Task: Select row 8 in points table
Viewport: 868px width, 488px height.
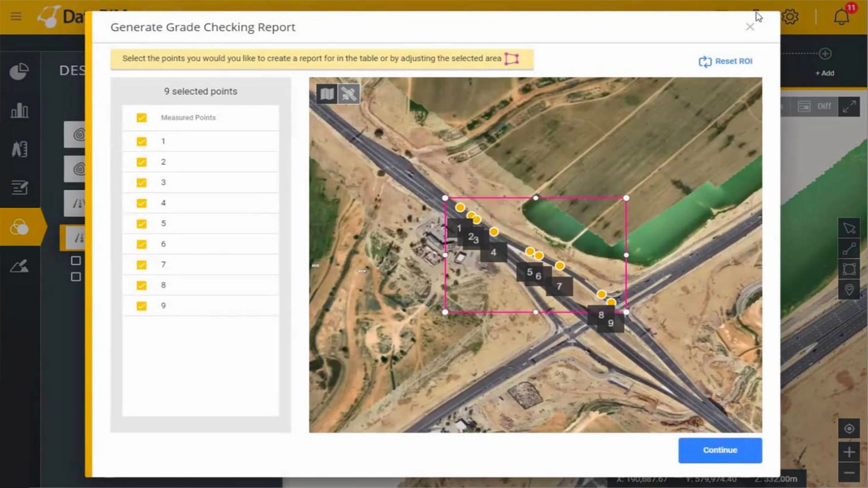Action: 201,285
